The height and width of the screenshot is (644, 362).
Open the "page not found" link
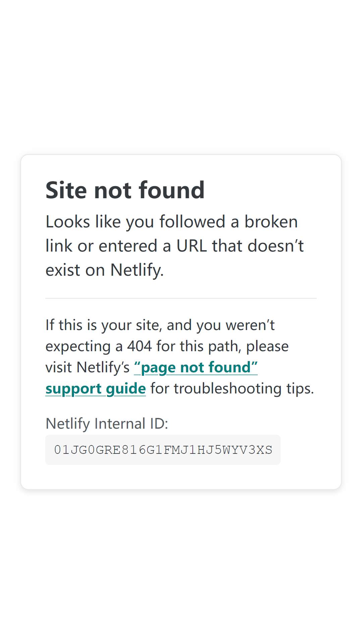tap(196, 367)
